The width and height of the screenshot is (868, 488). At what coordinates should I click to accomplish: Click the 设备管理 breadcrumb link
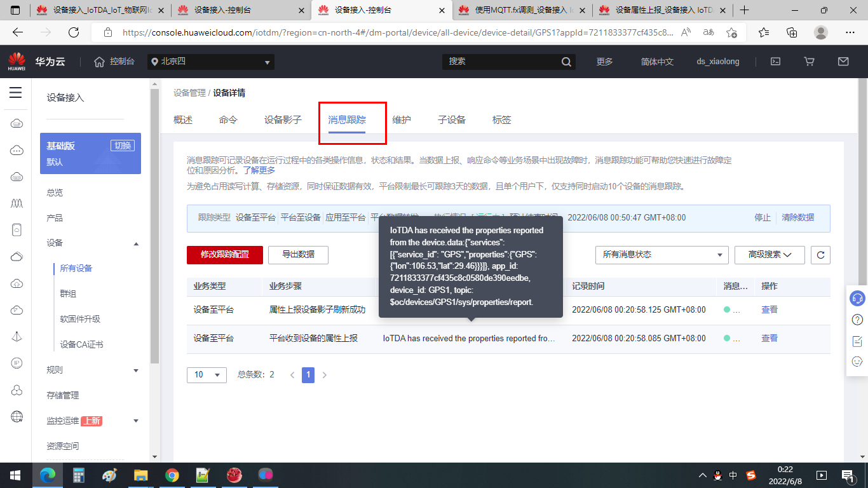point(189,93)
